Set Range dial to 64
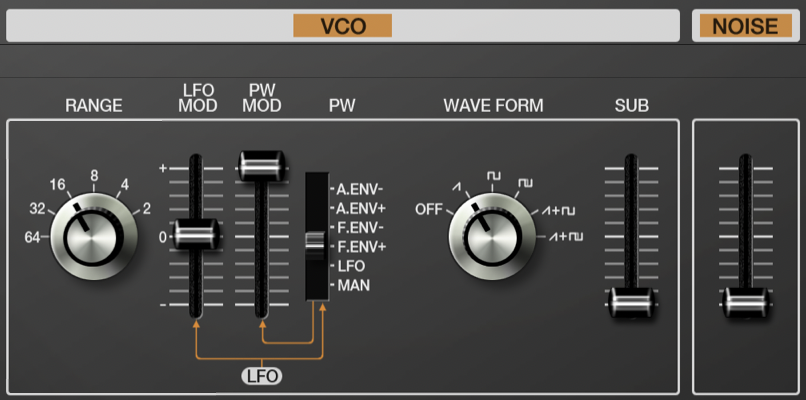This screenshot has height=400, width=806. [x=32, y=237]
